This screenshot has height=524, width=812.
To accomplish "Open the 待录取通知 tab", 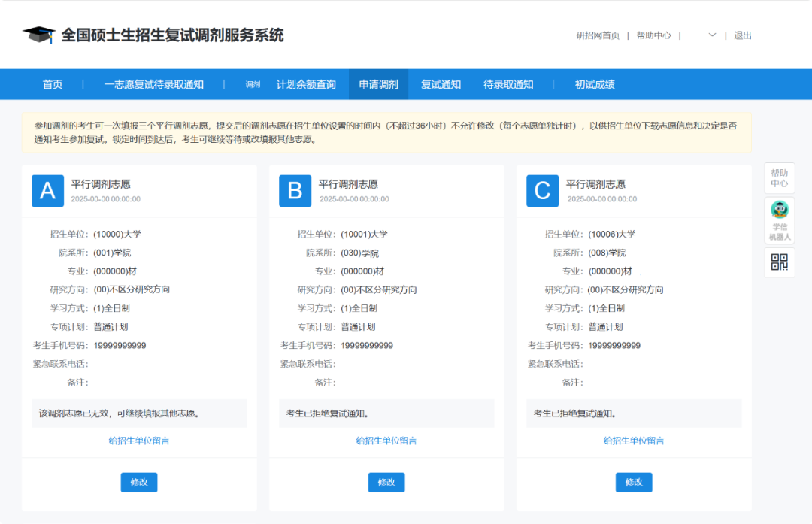I will [x=508, y=84].
